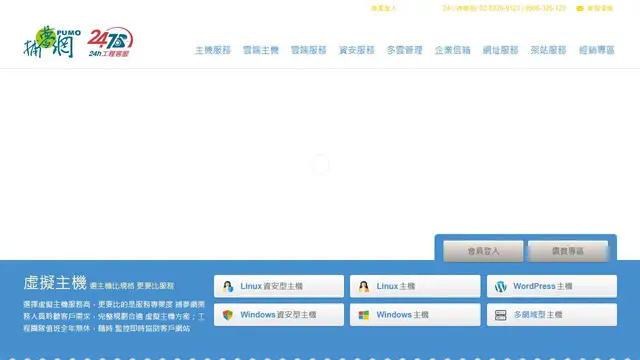
Task: Select the WordPress 主機 button
Action: coord(552,286)
